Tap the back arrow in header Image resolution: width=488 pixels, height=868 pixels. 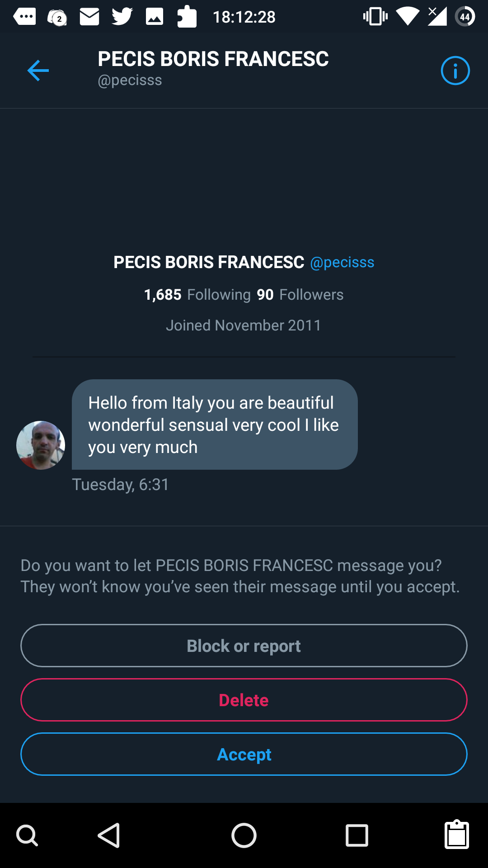tap(38, 71)
